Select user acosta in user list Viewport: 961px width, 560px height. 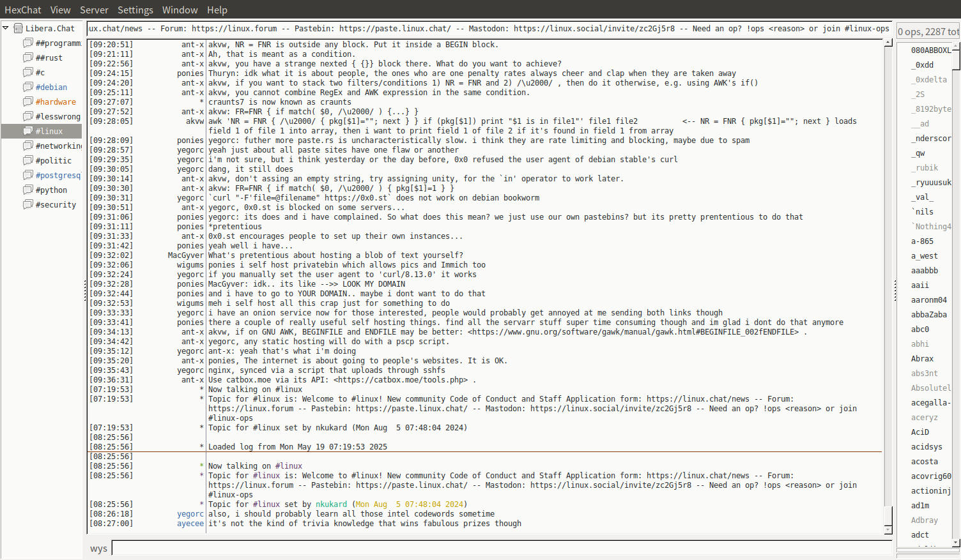[925, 462]
